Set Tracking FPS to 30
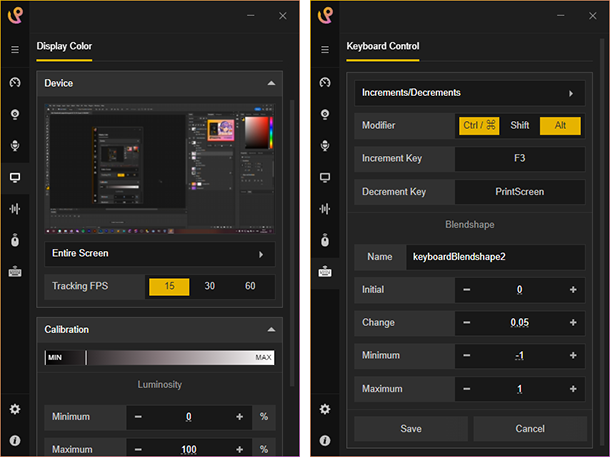The width and height of the screenshot is (610, 457). click(209, 287)
